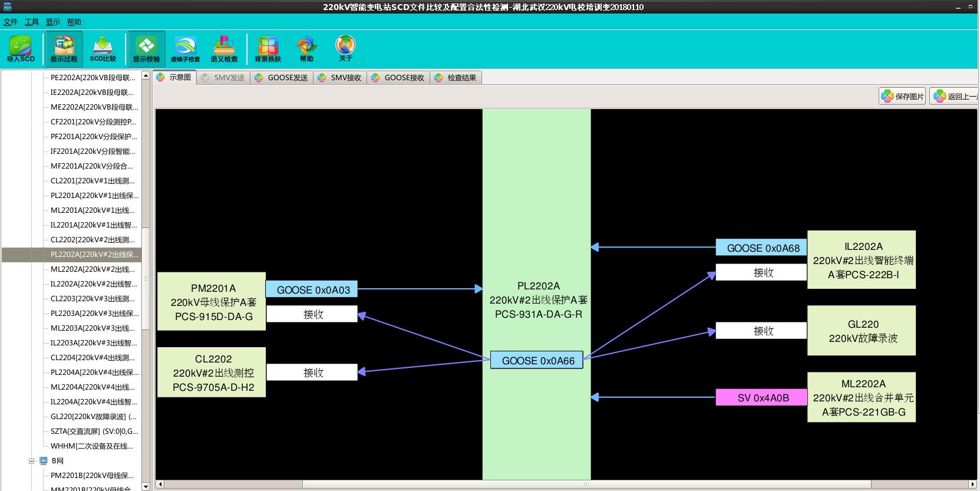The image size is (980, 491).
Task: Open the 工具 menu
Action: (x=32, y=22)
